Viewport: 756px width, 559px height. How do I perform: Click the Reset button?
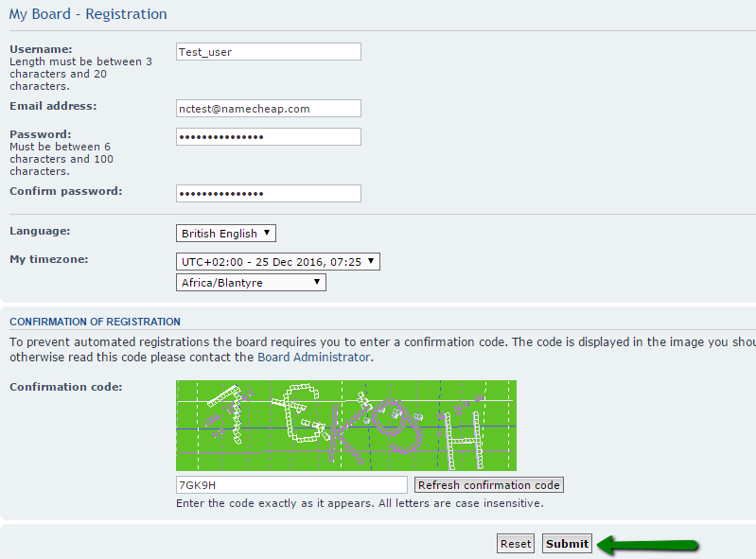516,544
